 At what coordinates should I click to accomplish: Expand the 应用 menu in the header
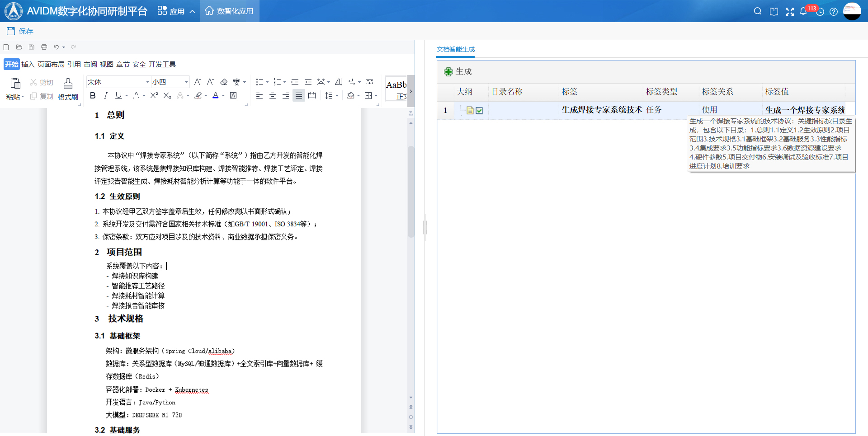tap(176, 11)
